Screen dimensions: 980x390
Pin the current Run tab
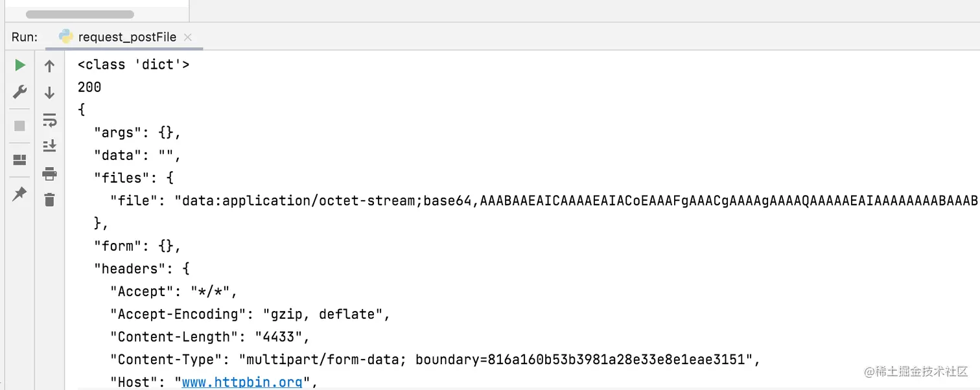pos(20,193)
